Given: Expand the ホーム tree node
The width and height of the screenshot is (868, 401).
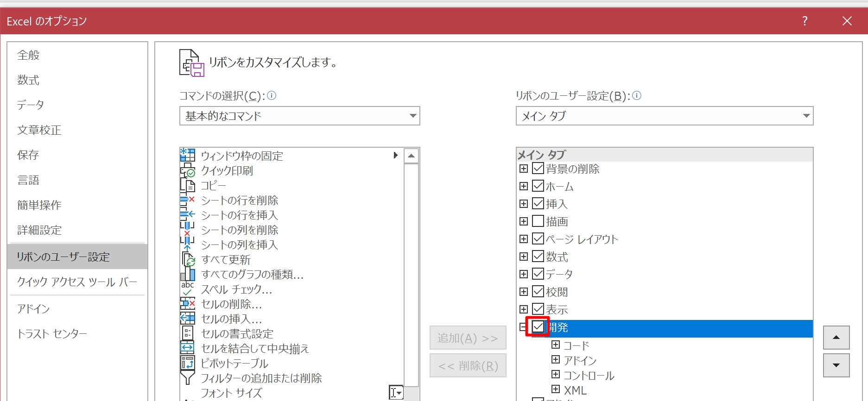Looking at the screenshot, I should coord(524,186).
